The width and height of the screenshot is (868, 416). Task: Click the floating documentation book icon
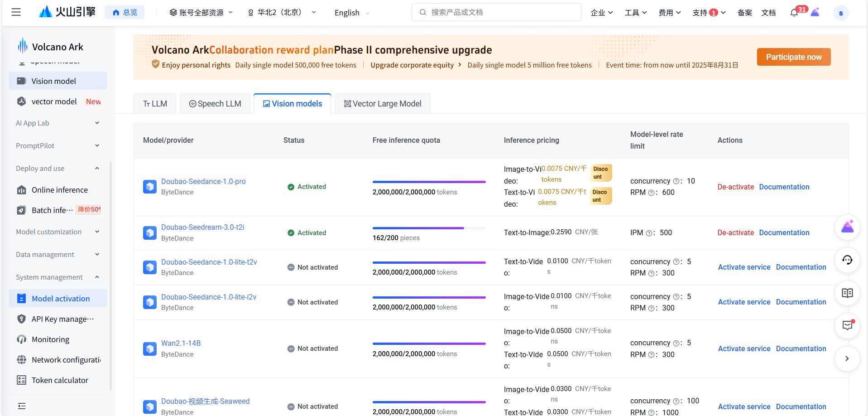click(847, 293)
